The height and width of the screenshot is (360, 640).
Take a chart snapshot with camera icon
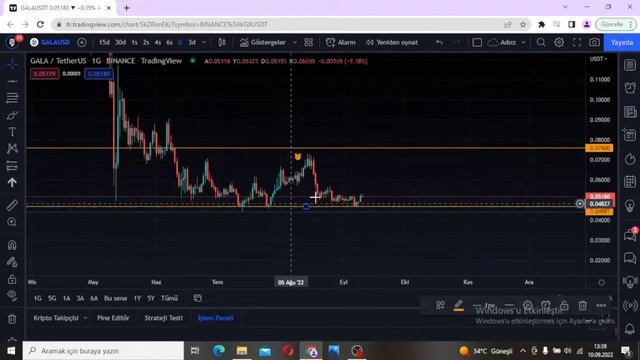coord(594,42)
